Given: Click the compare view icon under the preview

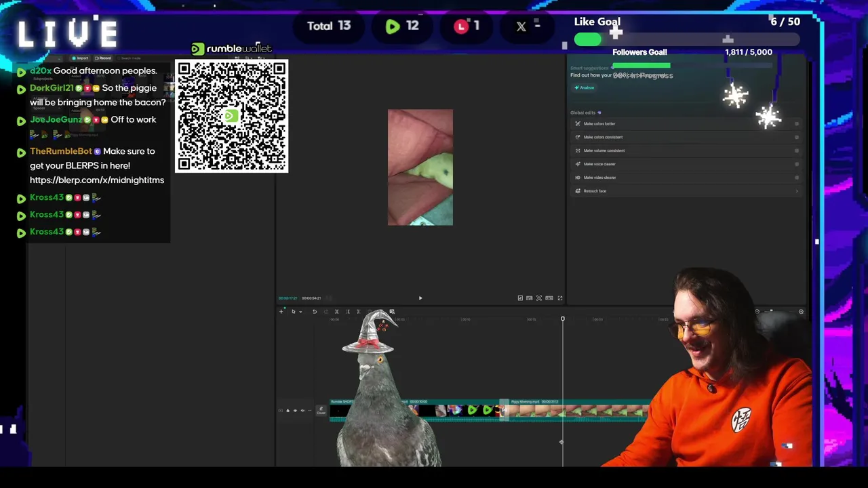Looking at the screenshot, I should (520, 298).
